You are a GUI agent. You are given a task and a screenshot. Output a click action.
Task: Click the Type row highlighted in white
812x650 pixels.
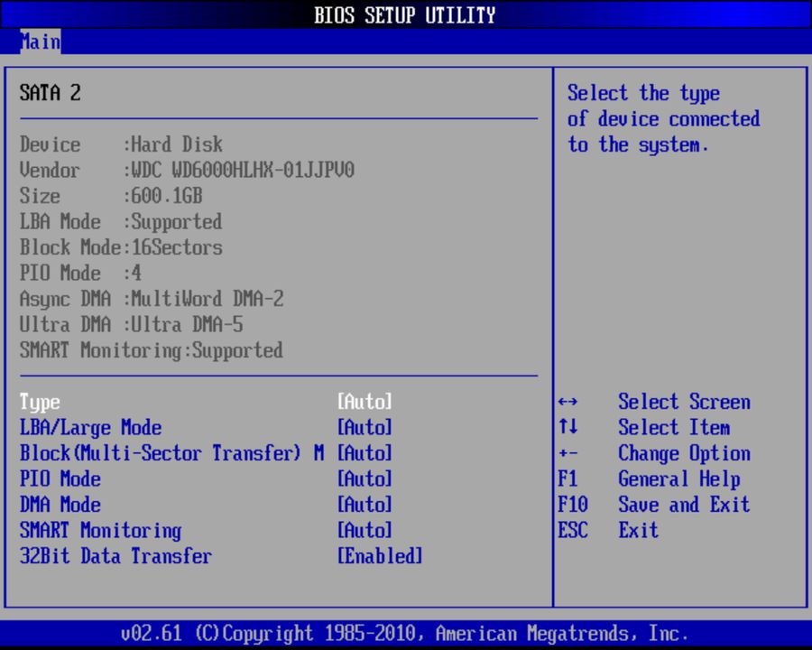point(40,402)
